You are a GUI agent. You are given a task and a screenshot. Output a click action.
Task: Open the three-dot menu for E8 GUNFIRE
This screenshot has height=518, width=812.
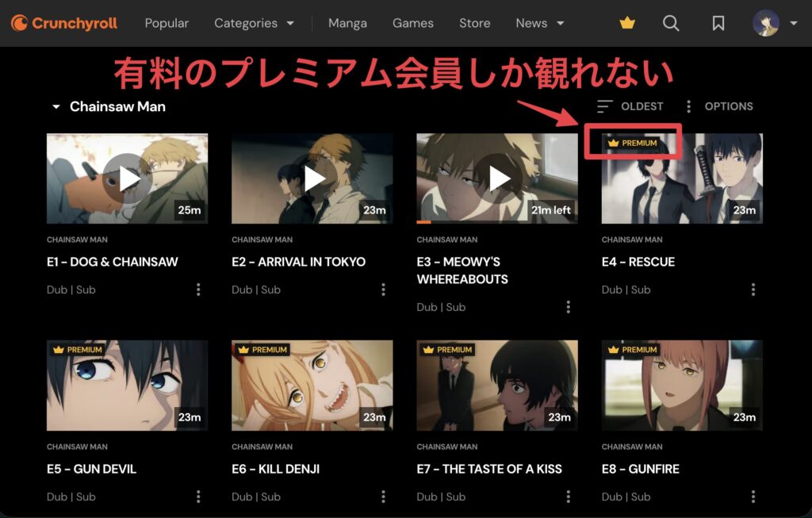pyautogui.click(x=753, y=497)
